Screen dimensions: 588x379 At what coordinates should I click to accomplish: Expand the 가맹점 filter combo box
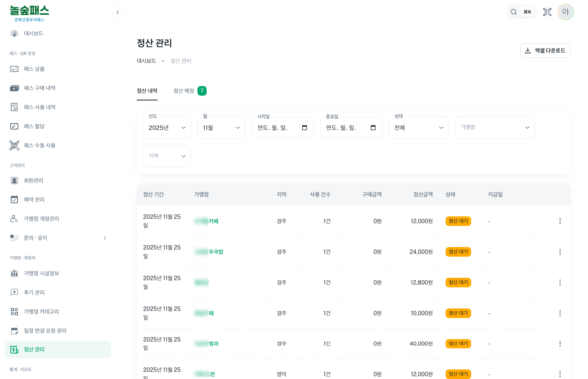coord(495,128)
